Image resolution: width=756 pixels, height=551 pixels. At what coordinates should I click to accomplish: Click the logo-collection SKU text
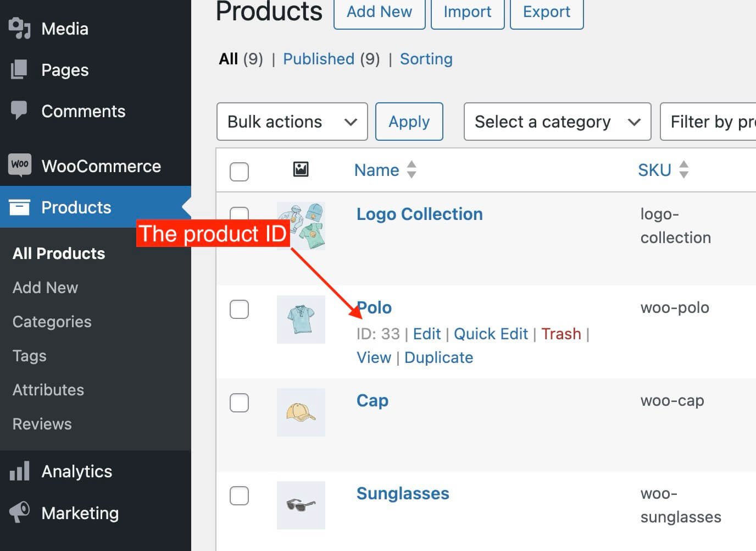(676, 225)
